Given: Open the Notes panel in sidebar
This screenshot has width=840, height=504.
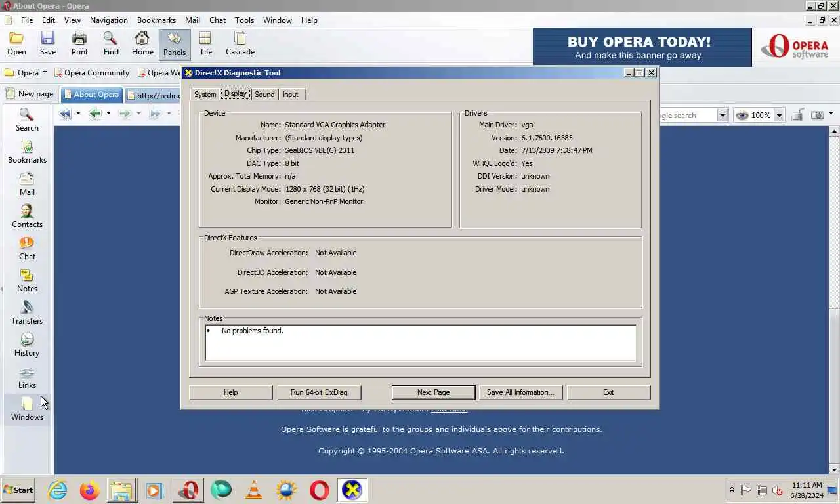Looking at the screenshot, I should click(27, 281).
